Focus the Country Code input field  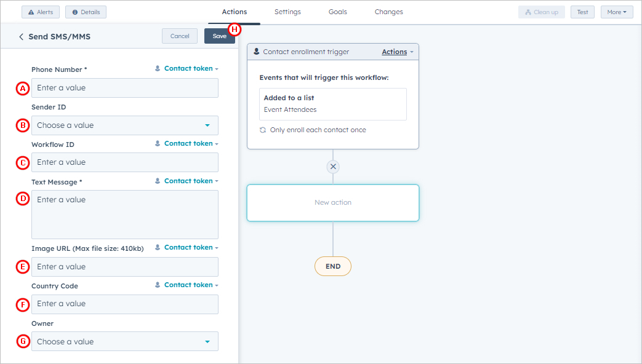(125, 304)
